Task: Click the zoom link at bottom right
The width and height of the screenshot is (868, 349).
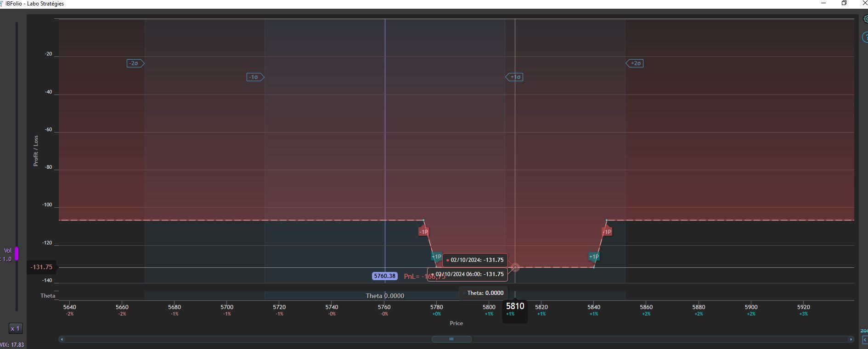Action: (864, 331)
